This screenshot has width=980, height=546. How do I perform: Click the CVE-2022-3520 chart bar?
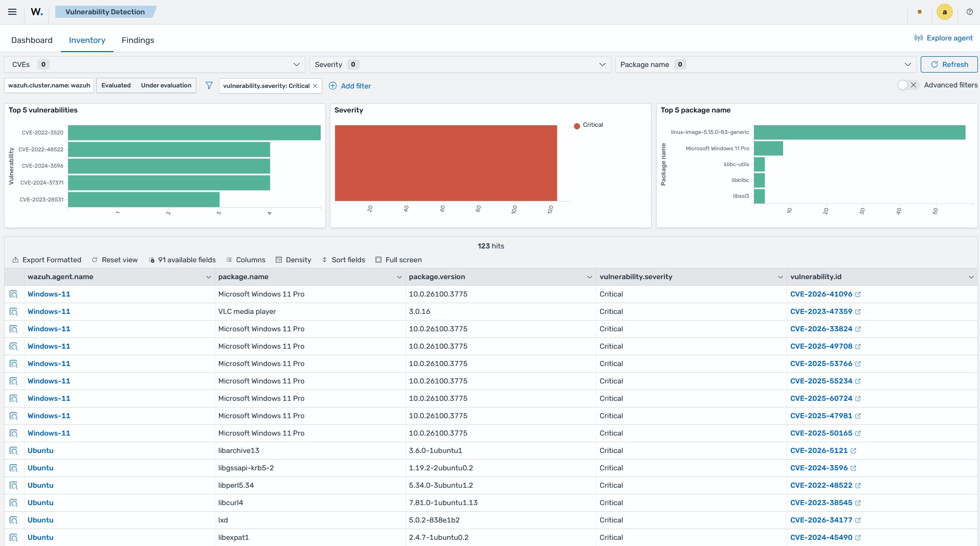tap(194, 132)
